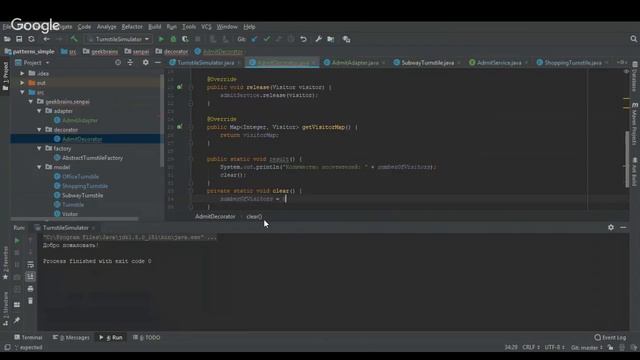Image resolution: width=640 pixels, height=360 pixels.
Task: Collapse the geekbrains.sengai package
Action: pyautogui.click(x=31, y=102)
